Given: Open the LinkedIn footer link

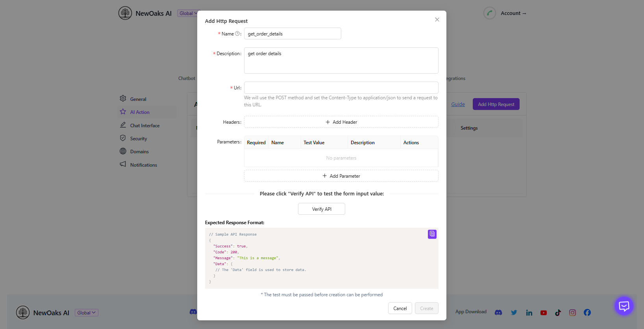Looking at the screenshot, I should pyautogui.click(x=529, y=312).
